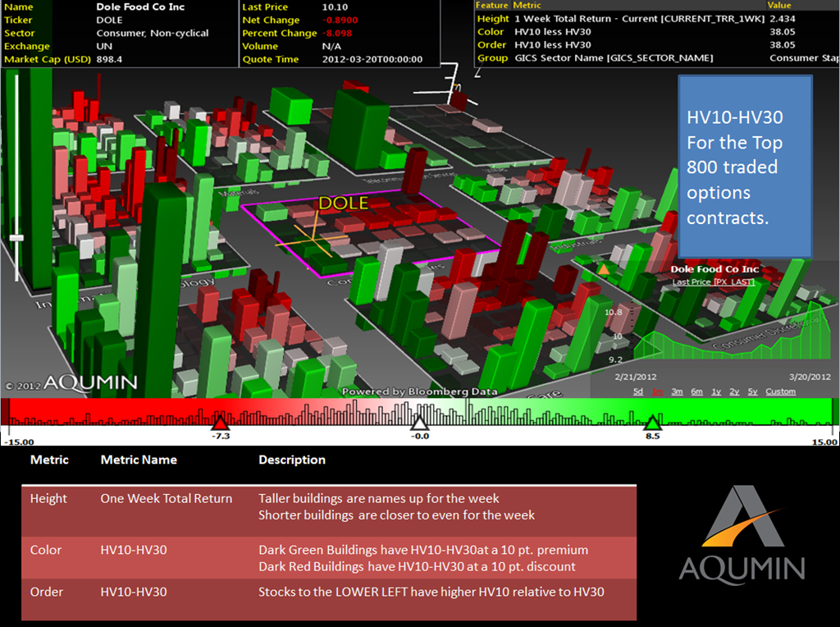Select the 1y chart range
This screenshot has width=840, height=627.
pyautogui.click(x=715, y=391)
